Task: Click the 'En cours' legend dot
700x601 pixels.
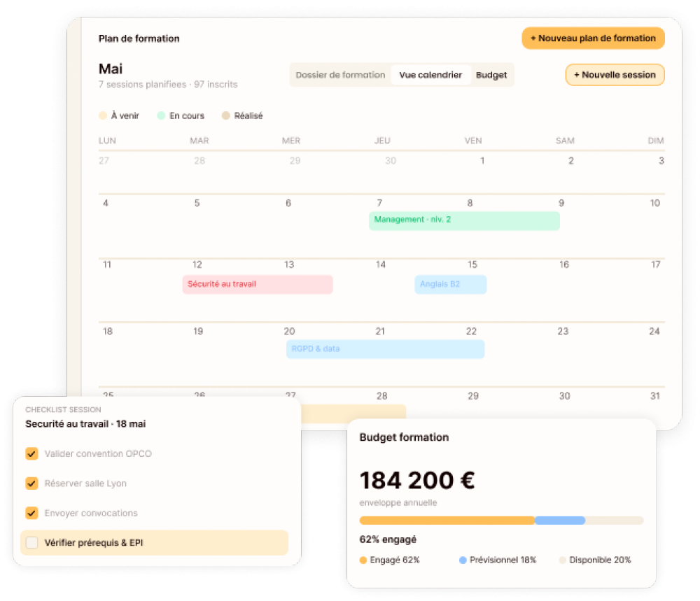Action: pyautogui.click(x=161, y=115)
